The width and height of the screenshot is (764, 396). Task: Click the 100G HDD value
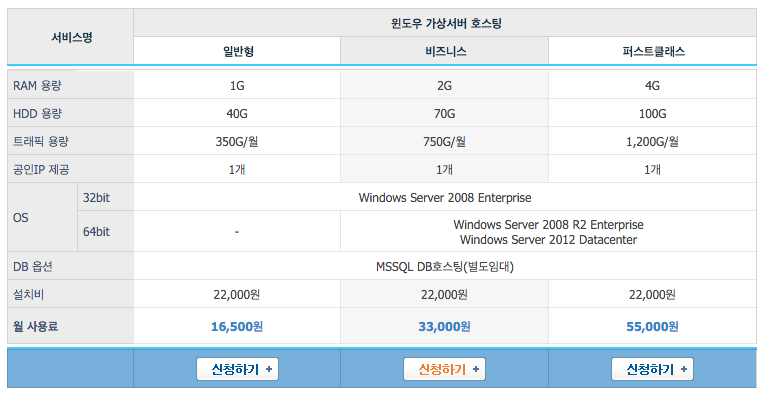[652, 113]
